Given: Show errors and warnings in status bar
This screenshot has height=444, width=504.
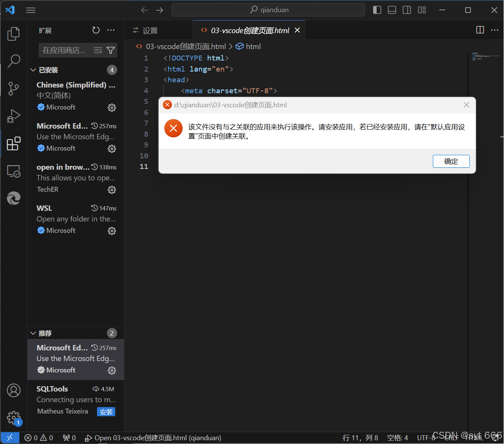Looking at the screenshot, I should point(39,438).
